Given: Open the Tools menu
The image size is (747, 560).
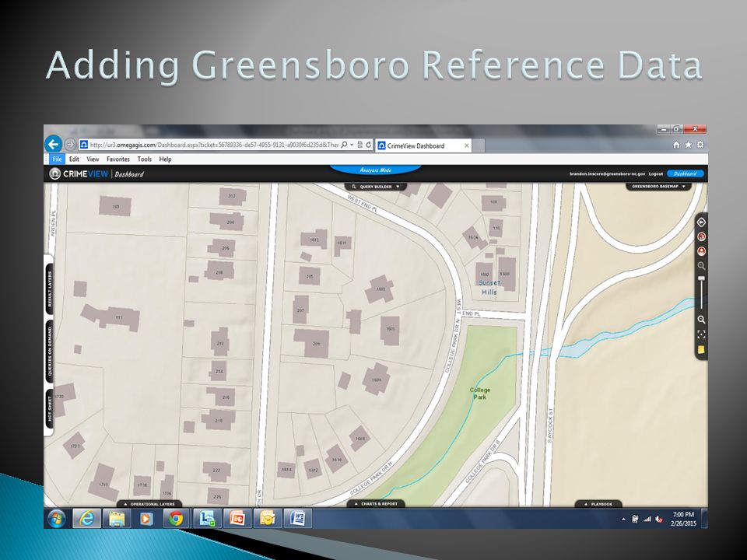Looking at the screenshot, I should (x=145, y=159).
